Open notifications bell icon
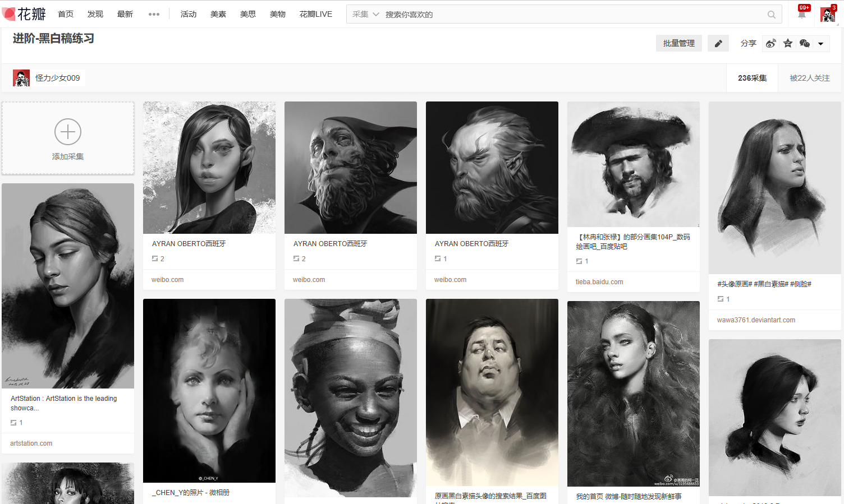 (802, 14)
